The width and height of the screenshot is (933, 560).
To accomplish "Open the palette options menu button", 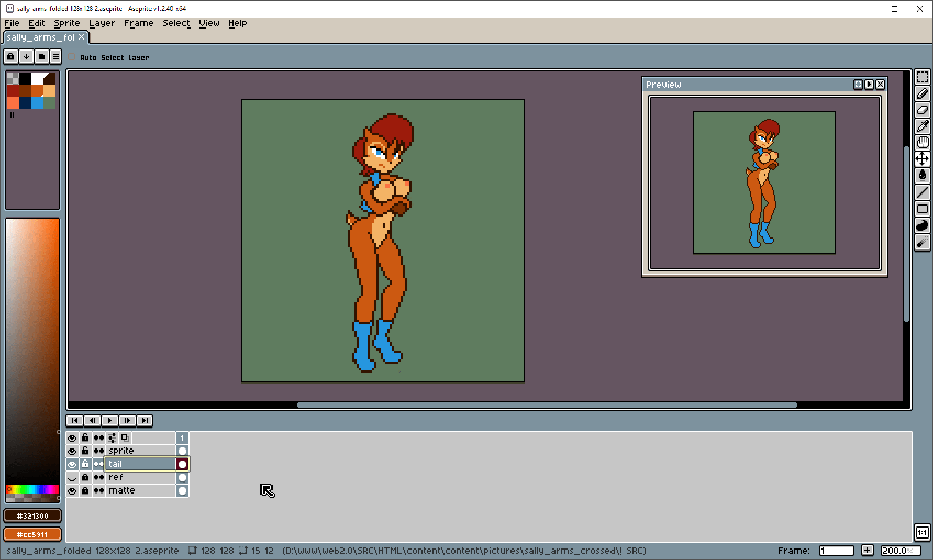I will 55,57.
